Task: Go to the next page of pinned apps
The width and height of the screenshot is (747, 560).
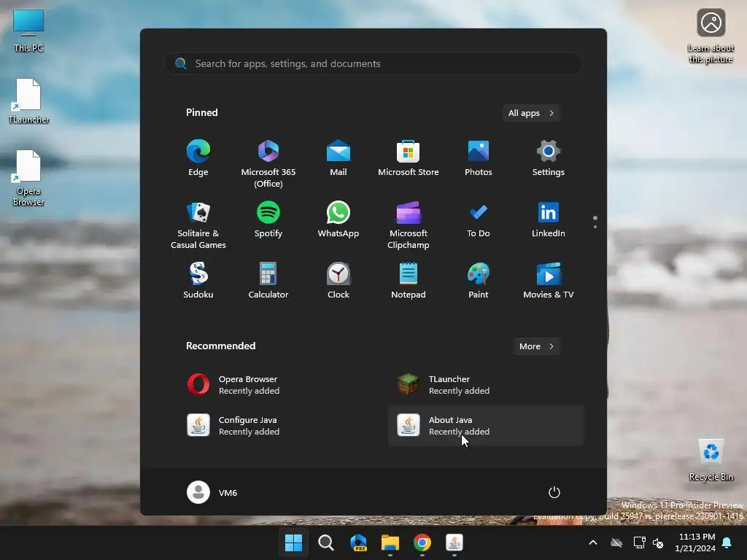Action: pyautogui.click(x=595, y=227)
